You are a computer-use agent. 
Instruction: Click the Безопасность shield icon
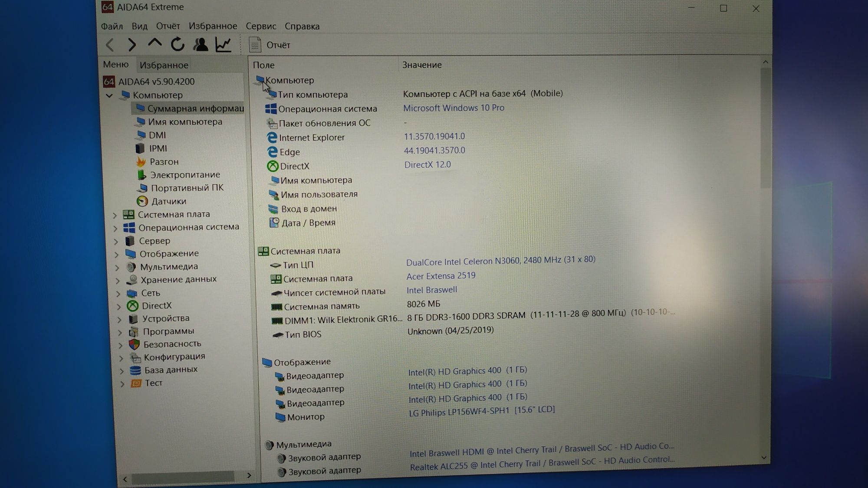point(135,344)
